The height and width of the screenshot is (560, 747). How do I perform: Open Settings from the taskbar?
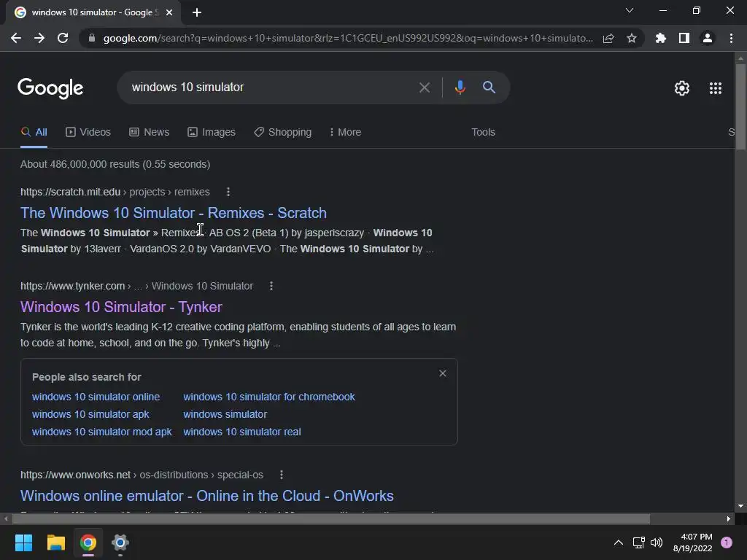pos(120,542)
